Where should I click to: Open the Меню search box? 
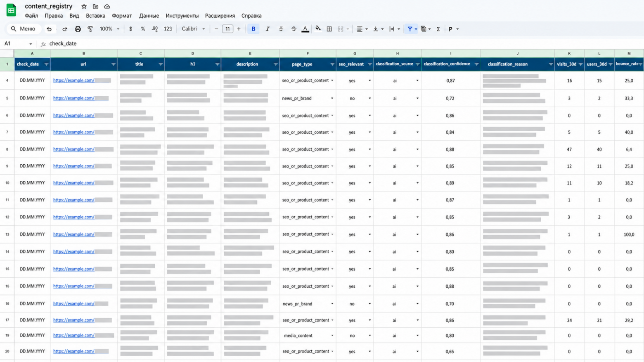pyautogui.click(x=24, y=29)
